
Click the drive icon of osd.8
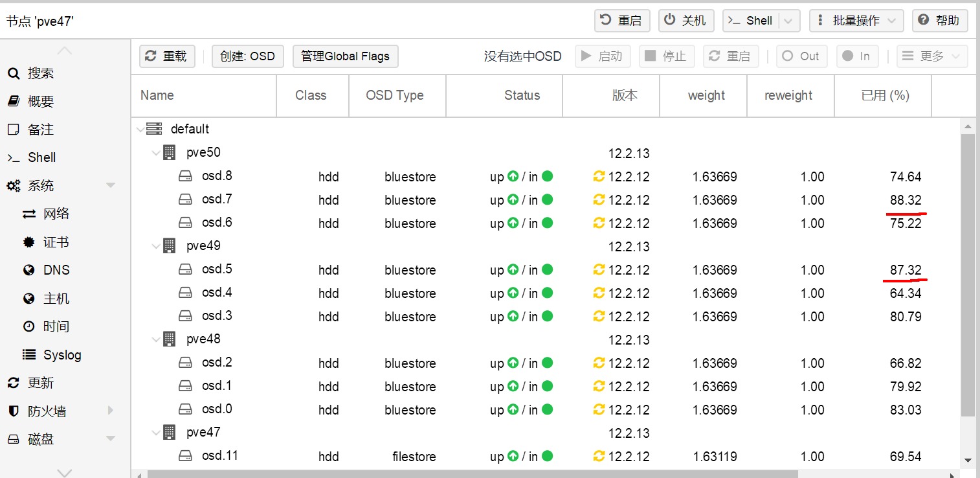tap(185, 176)
